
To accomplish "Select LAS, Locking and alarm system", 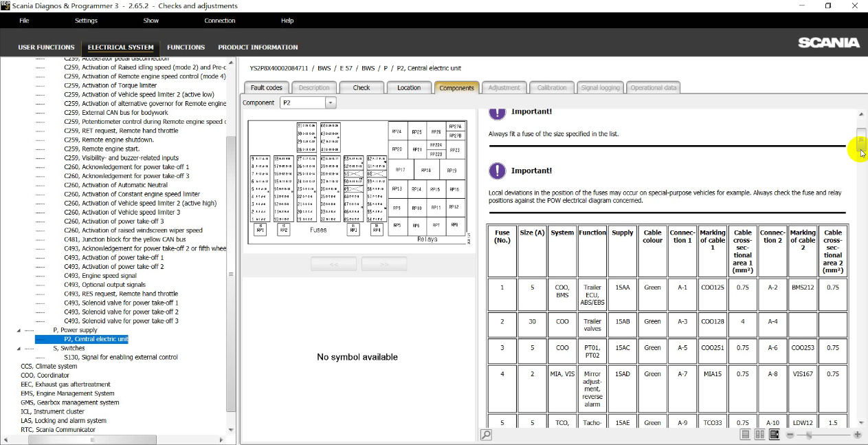I will 63,420.
